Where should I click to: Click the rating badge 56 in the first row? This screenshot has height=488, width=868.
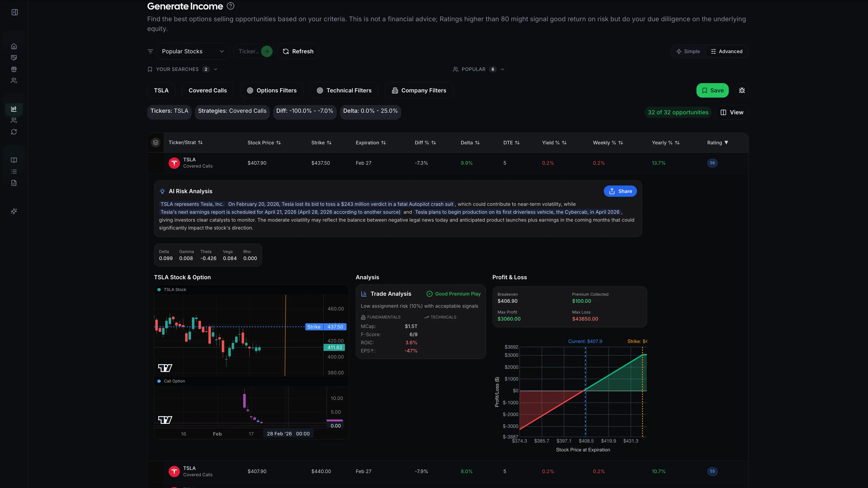coord(712,163)
